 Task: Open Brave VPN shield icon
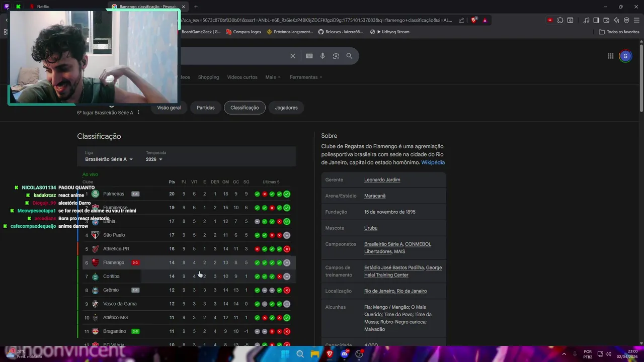coord(626,20)
